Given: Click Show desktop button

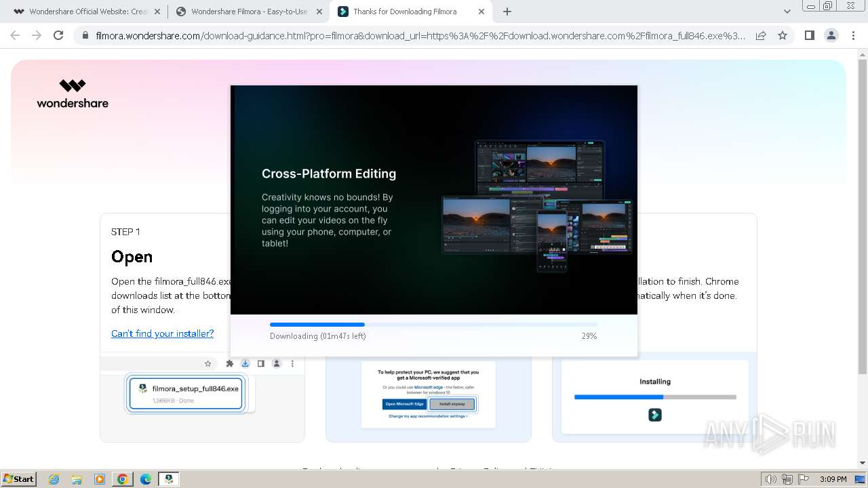Looking at the screenshot, I should click(x=860, y=479).
